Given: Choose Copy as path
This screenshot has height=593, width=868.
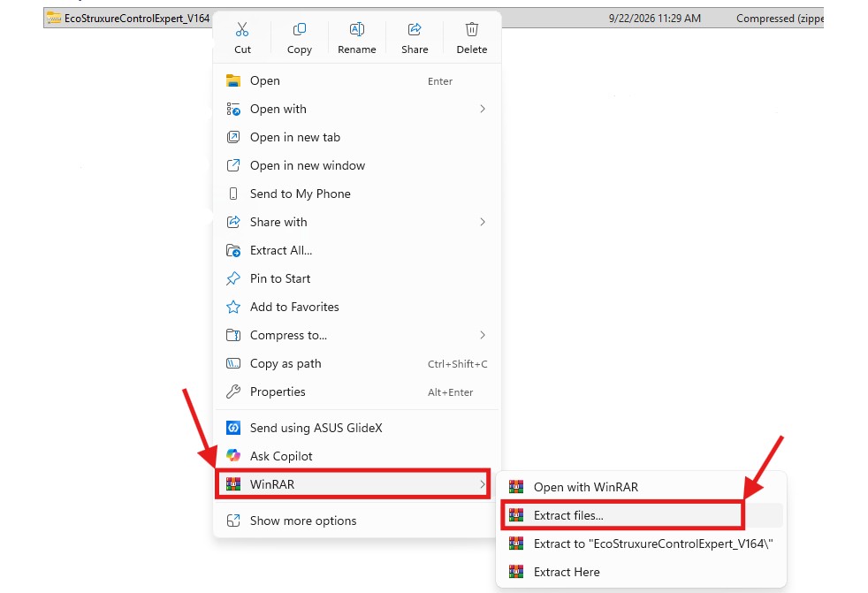Looking at the screenshot, I should tap(357, 363).
